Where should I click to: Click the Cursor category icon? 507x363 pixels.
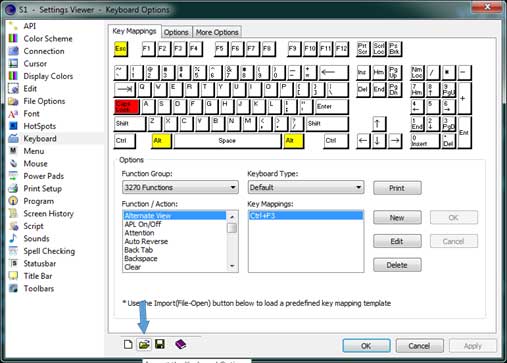[x=13, y=63]
